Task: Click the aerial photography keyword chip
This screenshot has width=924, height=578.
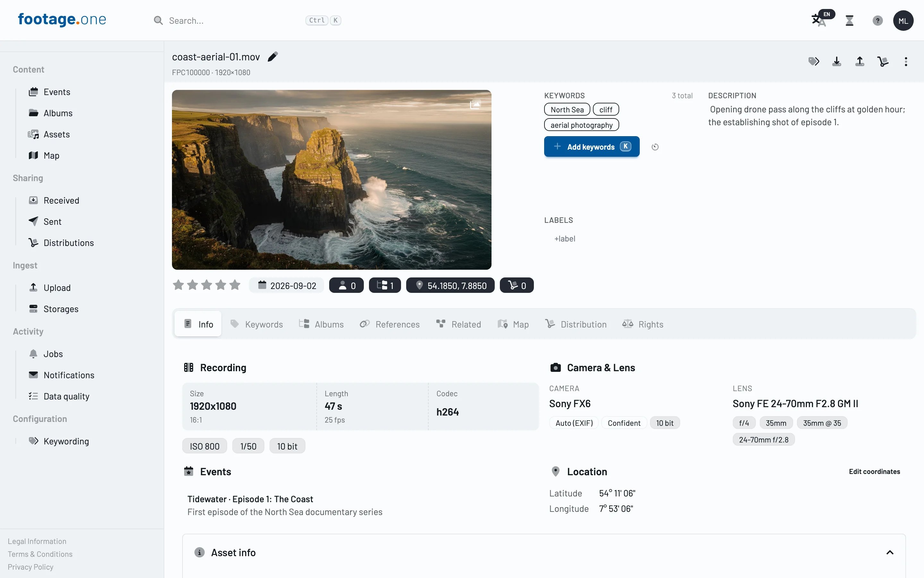Action: 581,125
